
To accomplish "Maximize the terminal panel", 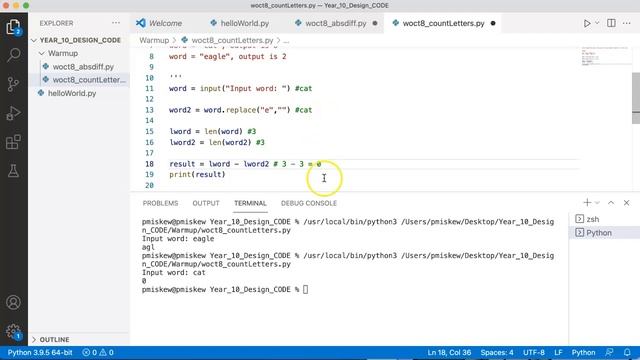I will coord(611,203).
